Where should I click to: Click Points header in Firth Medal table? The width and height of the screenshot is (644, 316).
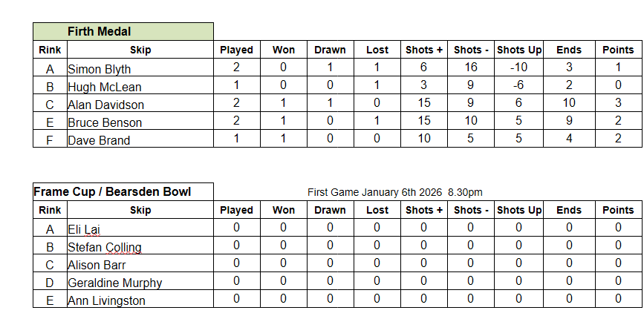618,50
